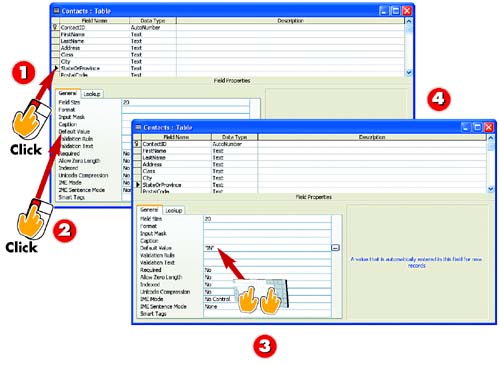500x365 pixels.
Task: Select the FirstName field row in front window
Action: coord(310,151)
